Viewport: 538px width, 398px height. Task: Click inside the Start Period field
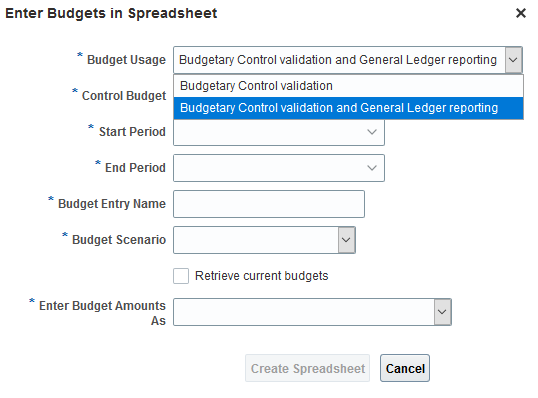point(269,132)
